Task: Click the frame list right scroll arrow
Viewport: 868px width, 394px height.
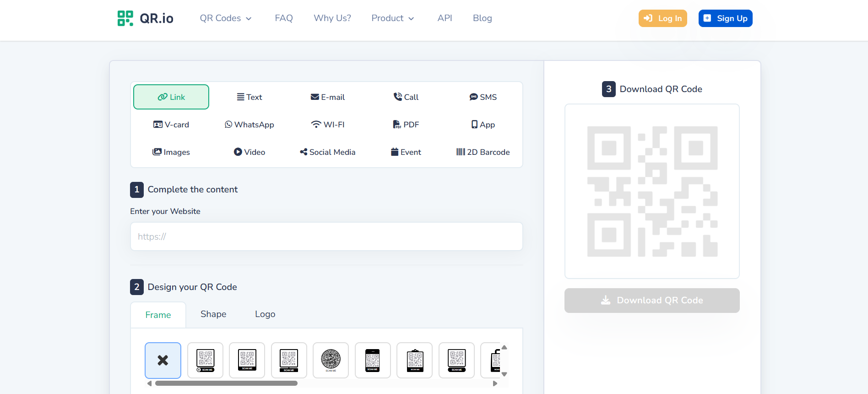Action: click(495, 383)
